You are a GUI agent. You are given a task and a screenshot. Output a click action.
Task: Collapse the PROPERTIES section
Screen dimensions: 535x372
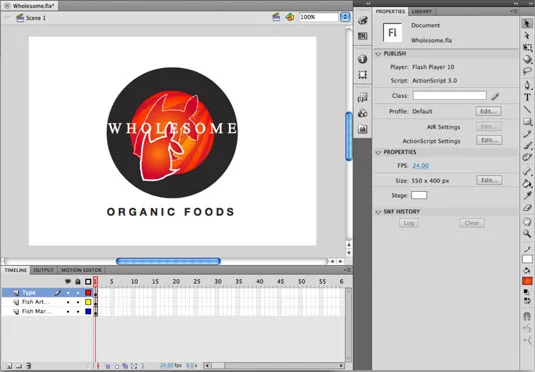(378, 152)
